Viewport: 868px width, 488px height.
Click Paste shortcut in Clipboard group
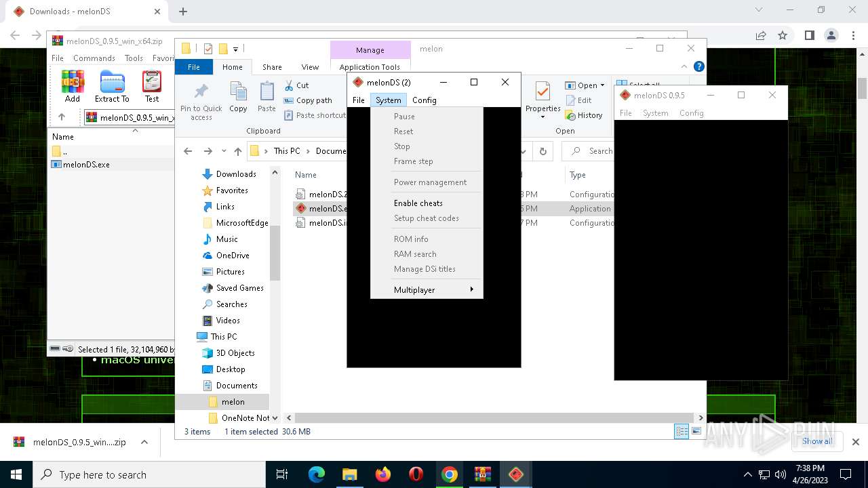coord(315,115)
